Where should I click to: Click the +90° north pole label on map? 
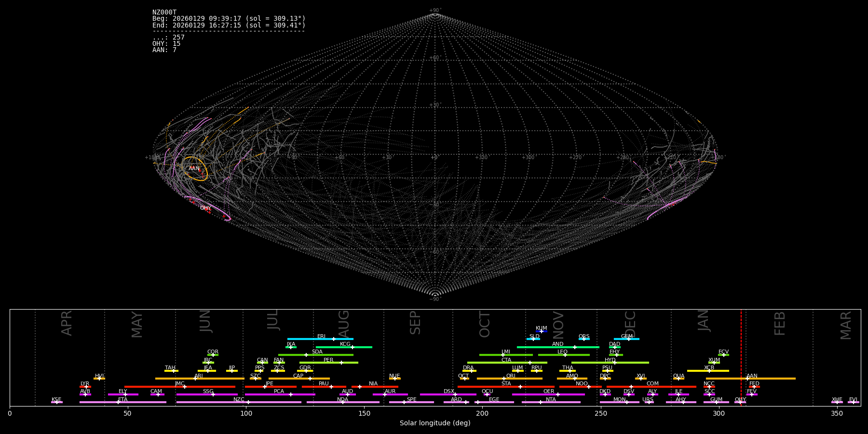[435, 11]
